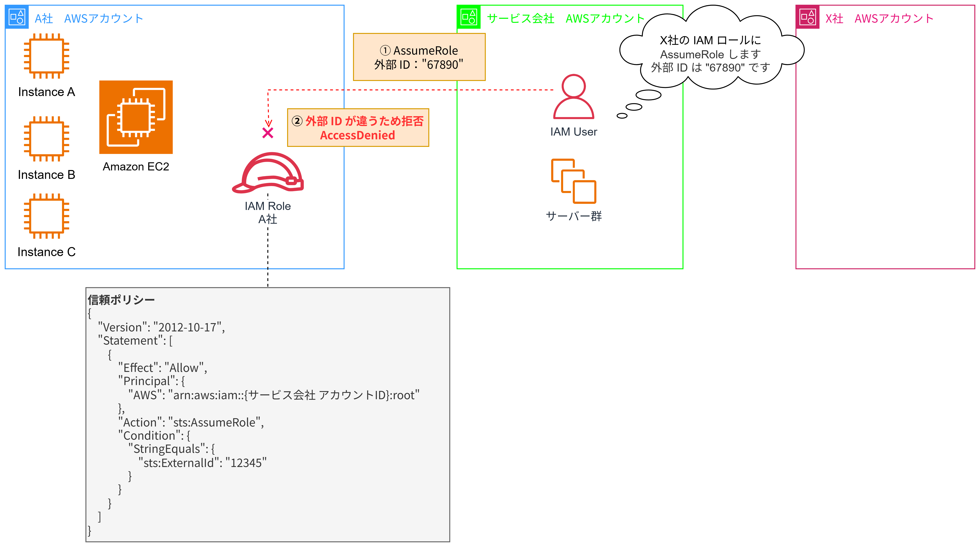
Task: Click the trust policy heading text
Action: click(121, 300)
